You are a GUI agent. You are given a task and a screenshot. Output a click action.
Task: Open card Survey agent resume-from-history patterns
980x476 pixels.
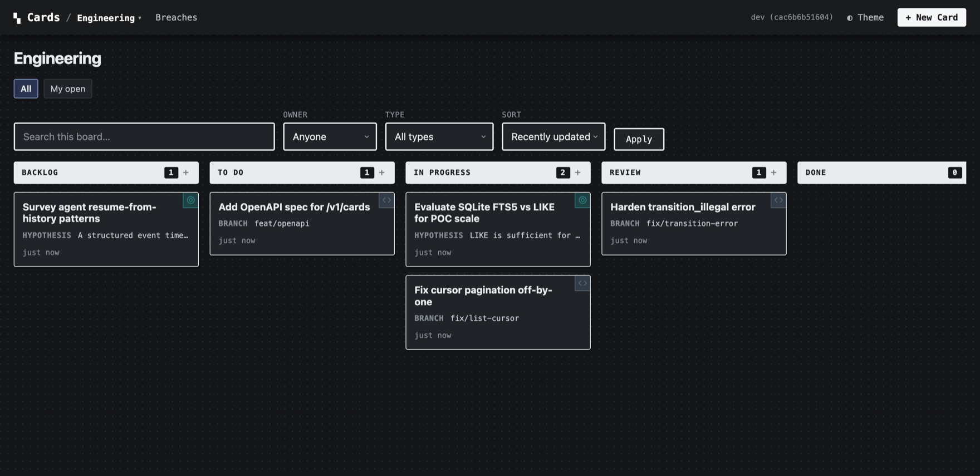(x=106, y=229)
